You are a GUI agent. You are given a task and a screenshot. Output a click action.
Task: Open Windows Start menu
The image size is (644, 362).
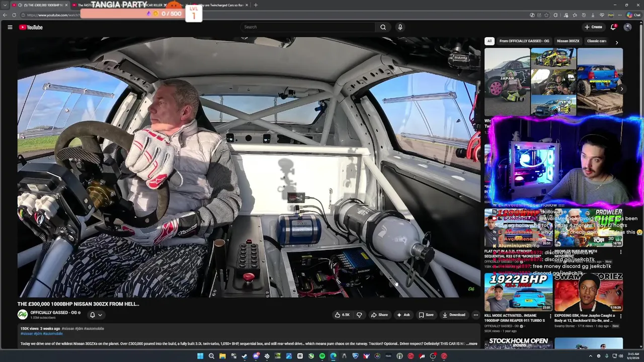(x=200, y=356)
